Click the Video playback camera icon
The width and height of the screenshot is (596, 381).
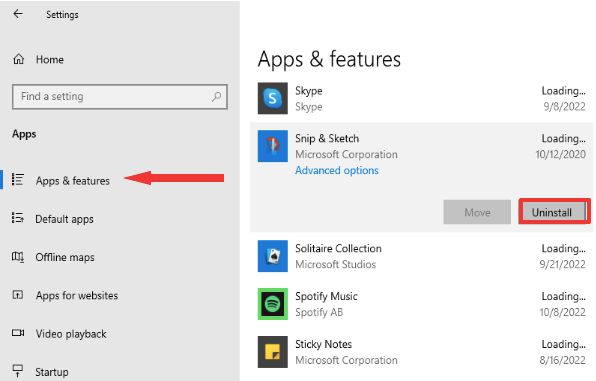[x=18, y=333]
